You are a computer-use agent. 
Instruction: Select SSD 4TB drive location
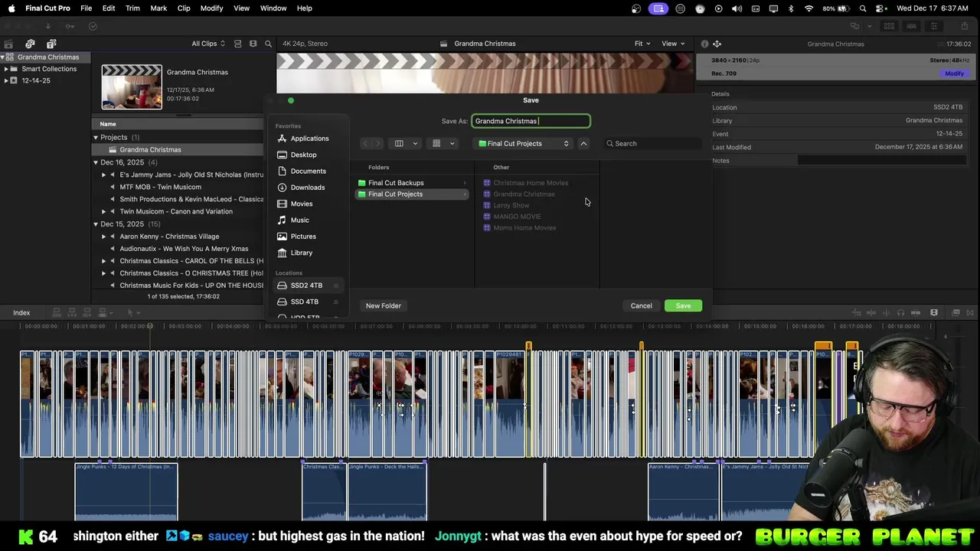click(x=307, y=302)
